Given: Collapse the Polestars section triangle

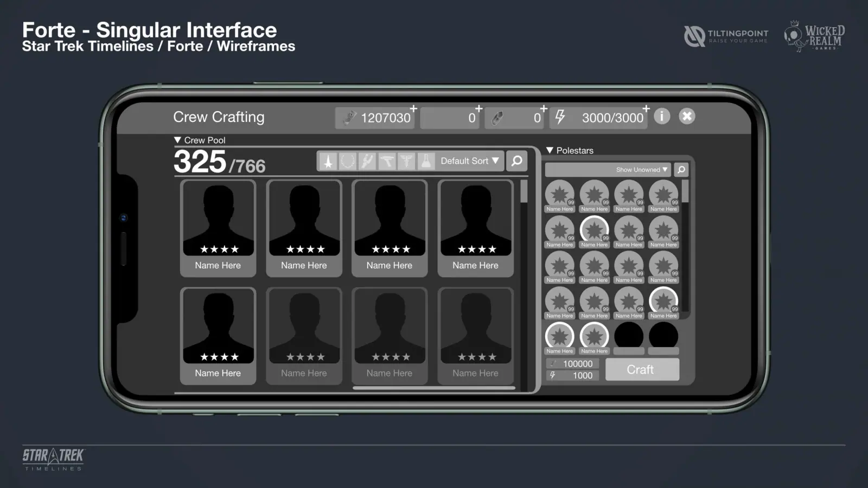Looking at the screenshot, I should click(x=550, y=150).
